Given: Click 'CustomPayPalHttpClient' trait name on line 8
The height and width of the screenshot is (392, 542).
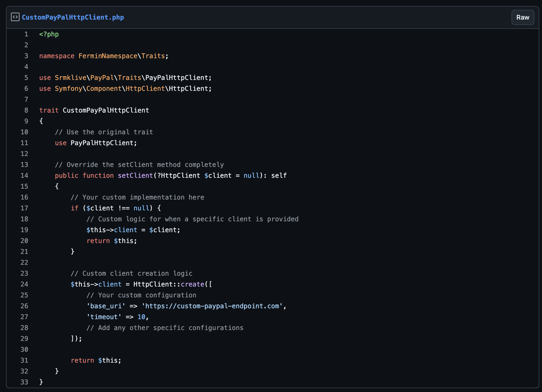Looking at the screenshot, I should 106,110.
